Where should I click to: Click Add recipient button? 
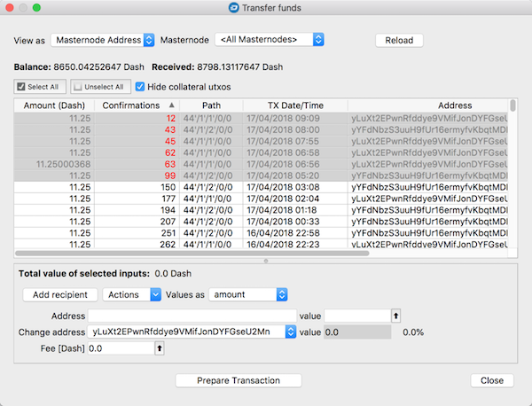[x=60, y=294]
